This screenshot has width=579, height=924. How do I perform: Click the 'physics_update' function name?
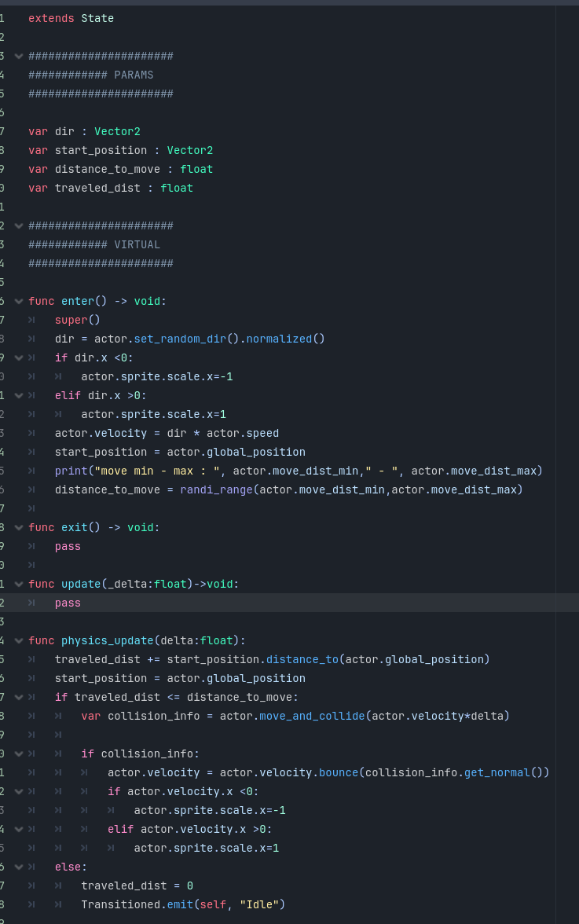tap(107, 640)
